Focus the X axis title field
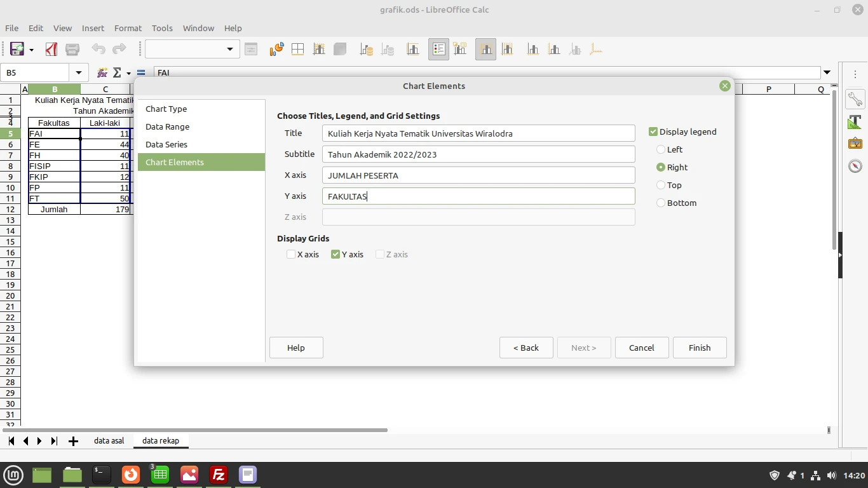This screenshot has width=868, height=488. [x=478, y=175]
